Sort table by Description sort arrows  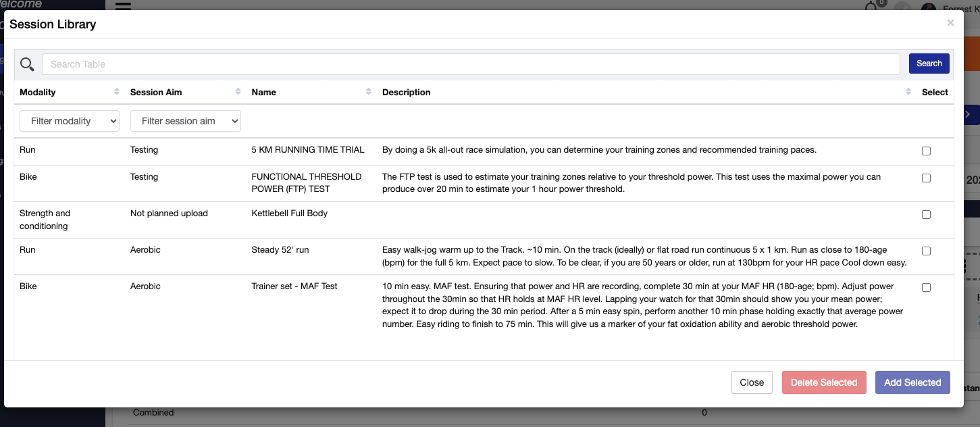click(908, 92)
